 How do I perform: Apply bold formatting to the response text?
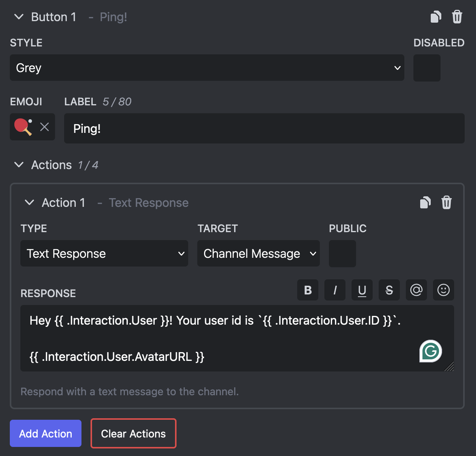pos(307,290)
